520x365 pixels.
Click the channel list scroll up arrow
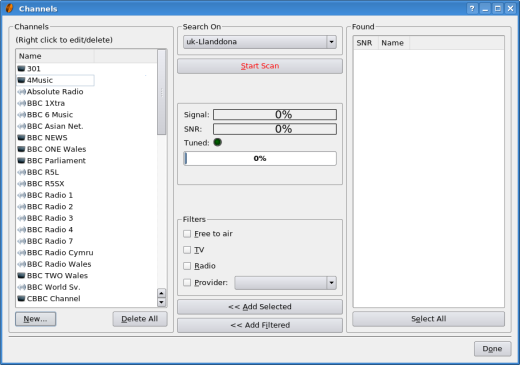coord(162,293)
